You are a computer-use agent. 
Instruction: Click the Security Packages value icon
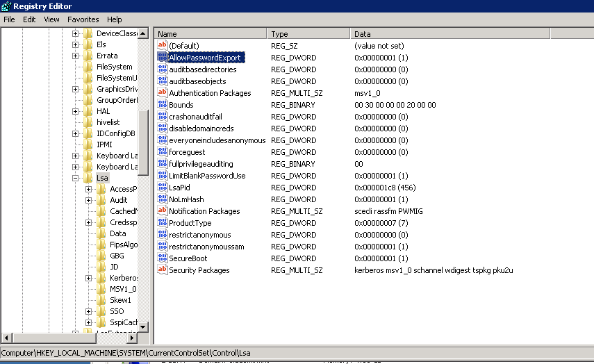(163, 270)
